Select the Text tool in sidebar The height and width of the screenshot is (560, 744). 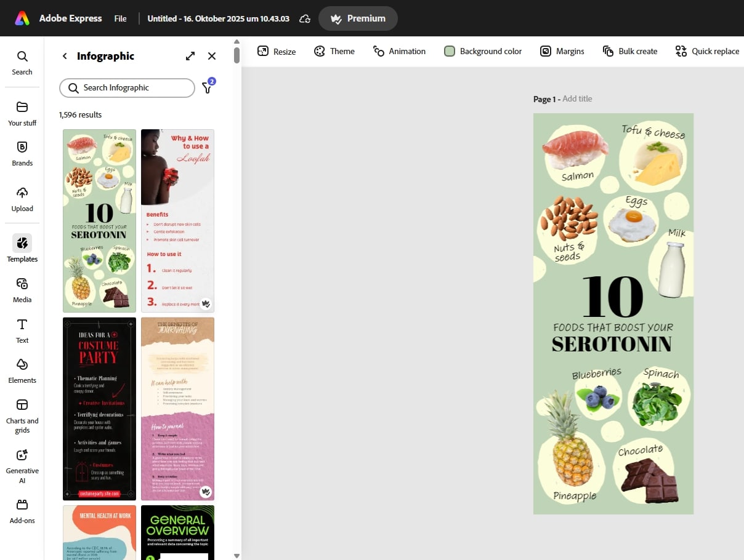22,330
